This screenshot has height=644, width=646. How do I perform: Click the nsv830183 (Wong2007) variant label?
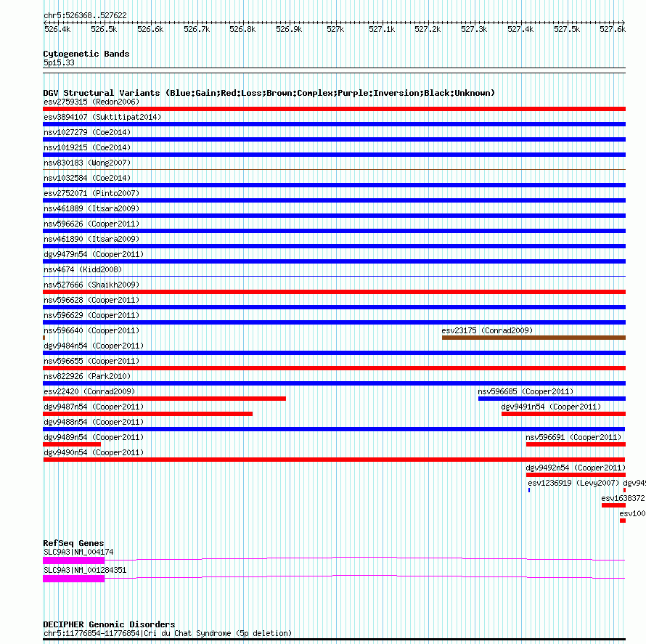point(87,163)
